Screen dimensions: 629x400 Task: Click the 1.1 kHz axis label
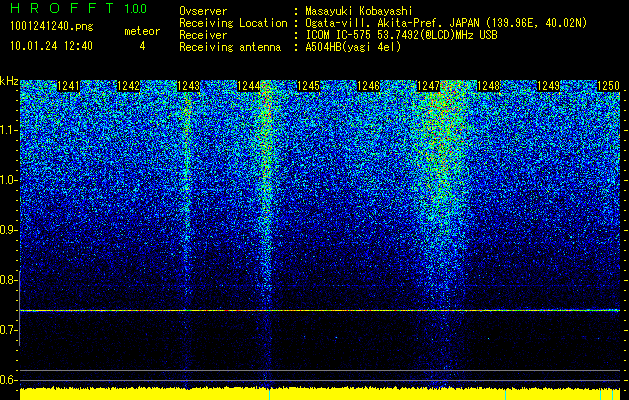tap(8, 130)
